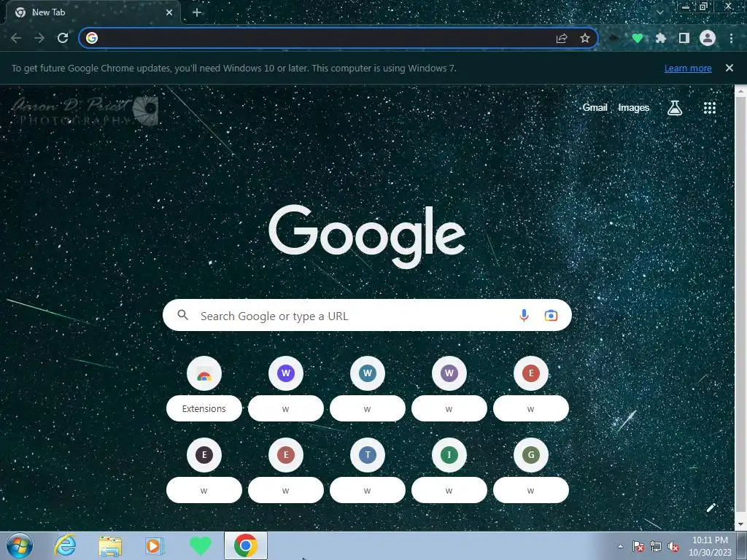The image size is (747, 560).
Task: Click the scrollbar up arrow
Action: pos(741,90)
